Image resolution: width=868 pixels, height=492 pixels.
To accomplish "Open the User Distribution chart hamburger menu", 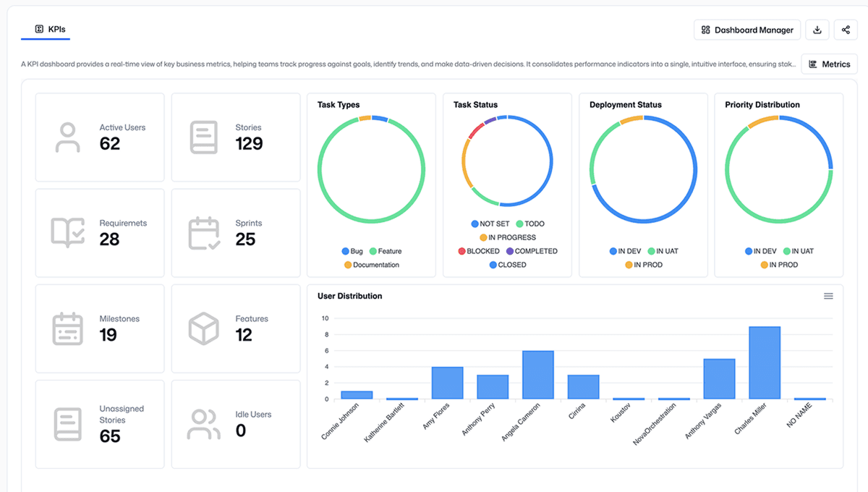I will (828, 296).
